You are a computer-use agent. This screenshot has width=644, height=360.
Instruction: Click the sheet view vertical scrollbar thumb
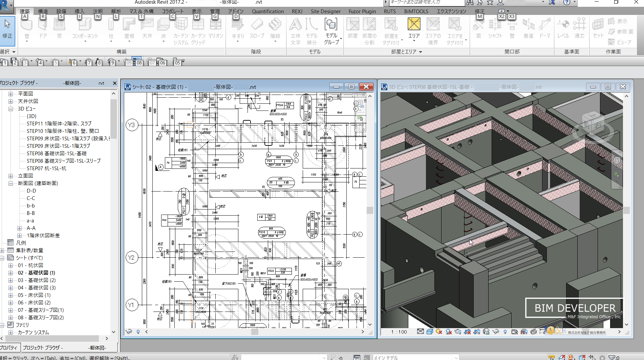pyautogui.click(x=370, y=210)
